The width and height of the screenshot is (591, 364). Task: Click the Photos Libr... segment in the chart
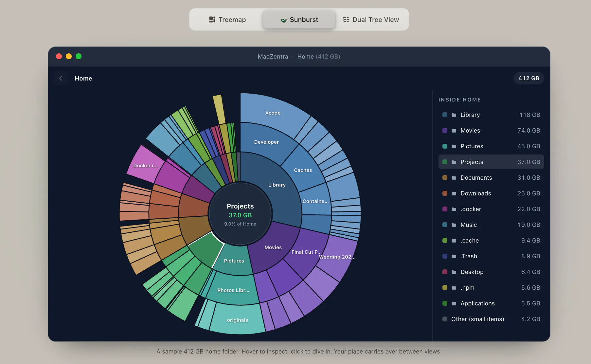233,290
